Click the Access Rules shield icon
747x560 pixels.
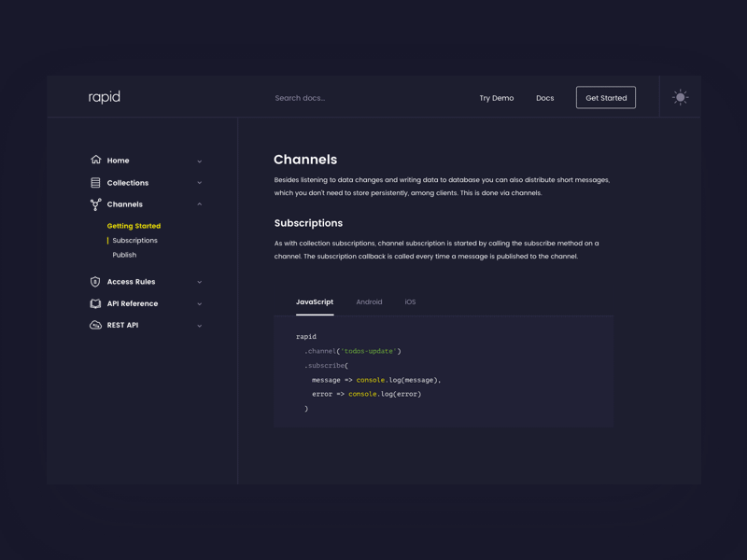pos(95,282)
